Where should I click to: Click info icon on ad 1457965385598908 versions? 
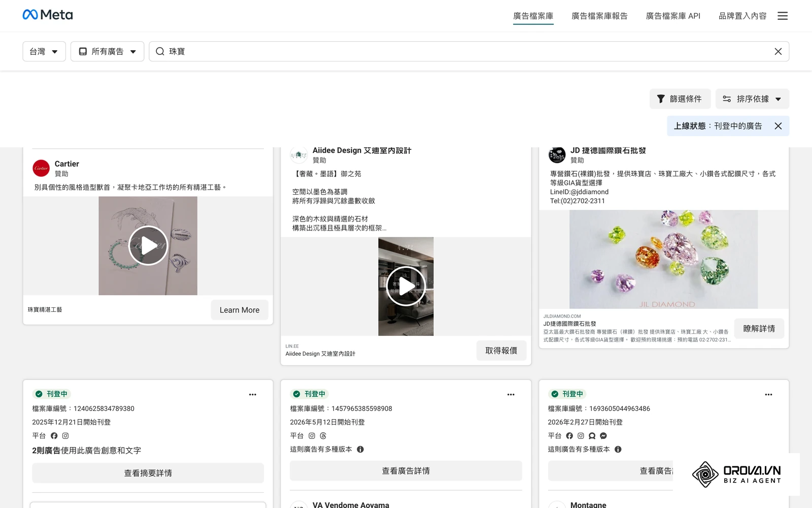360,449
